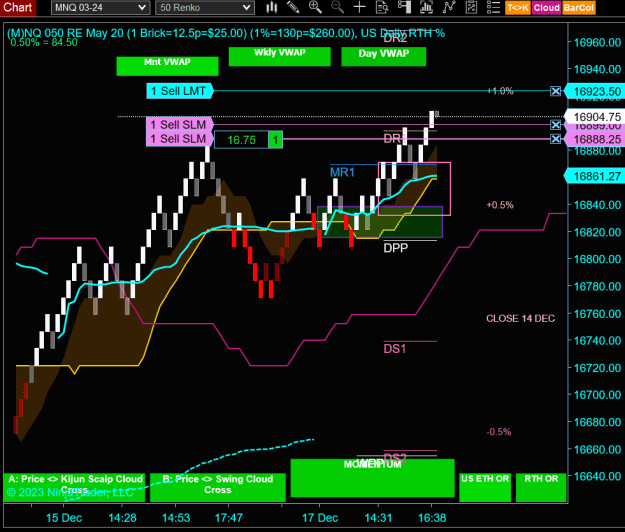Click the 16960.00 price axis label
Screen dimensions: 625x532
click(597, 42)
